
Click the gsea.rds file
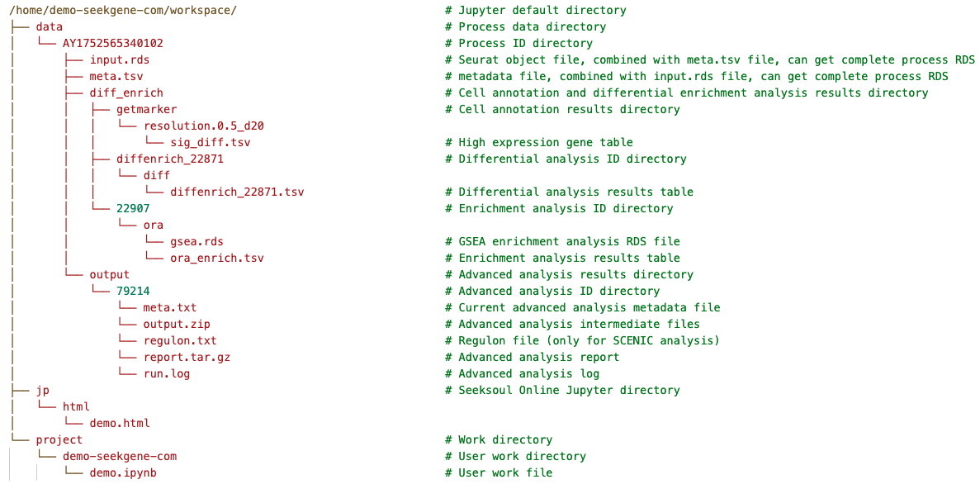[196, 242]
